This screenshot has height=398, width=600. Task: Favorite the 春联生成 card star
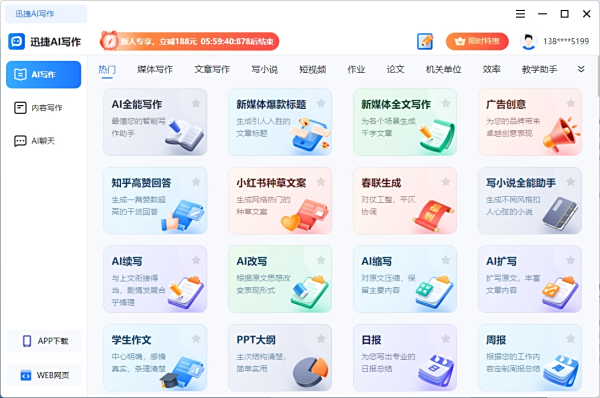pyautogui.click(x=446, y=181)
